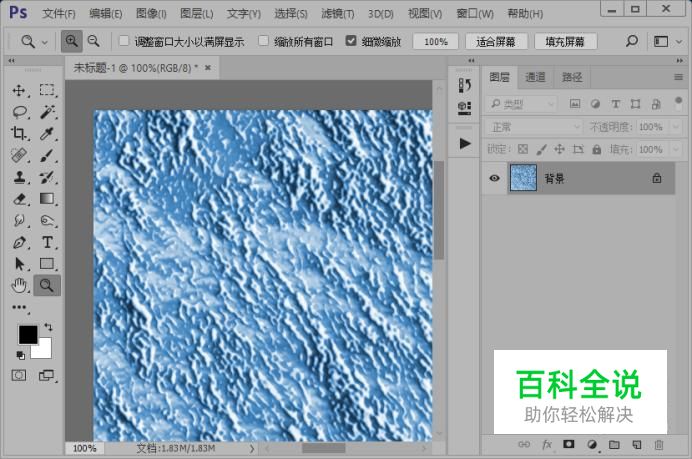Image resolution: width=692 pixels, height=459 pixels.
Task: Open blend mode 正常 dropdown
Action: coord(534,127)
